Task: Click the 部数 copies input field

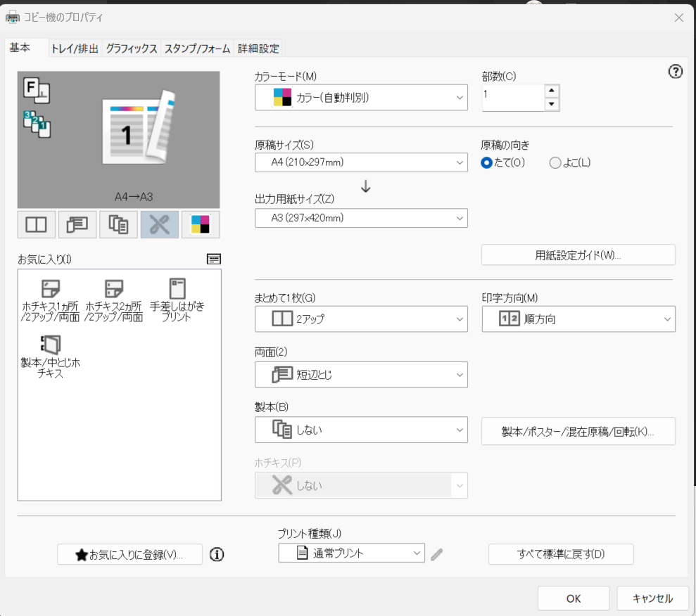Action: click(512, 97)
